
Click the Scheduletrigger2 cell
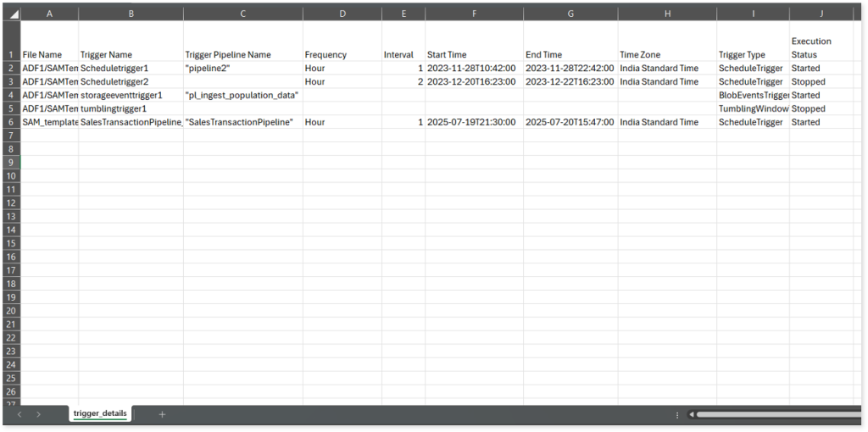[131, 81]
